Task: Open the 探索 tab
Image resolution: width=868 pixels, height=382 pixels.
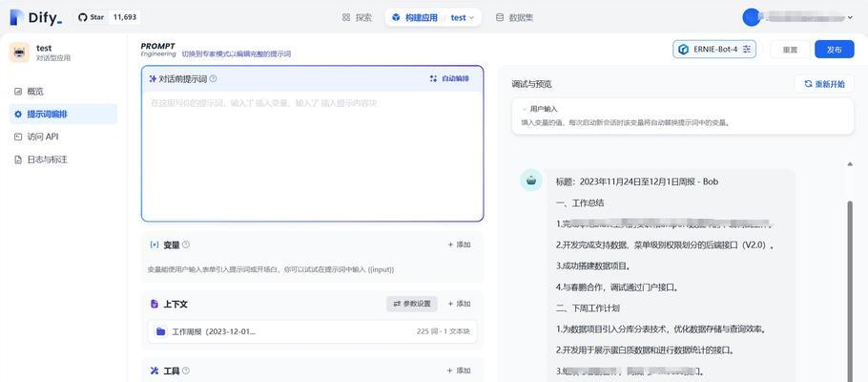Action: (x=357, y=18)
